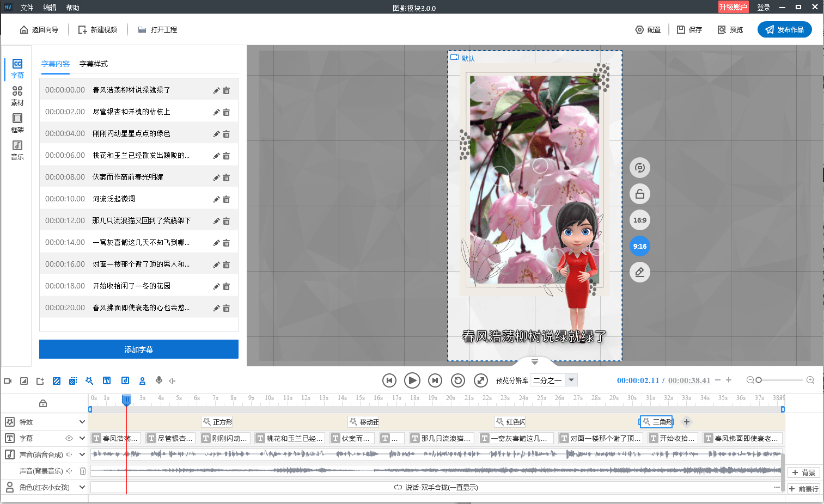The image size is (824, 504).
Task: Toggle the timeline tracks lock icon
Action: [43, 403]
